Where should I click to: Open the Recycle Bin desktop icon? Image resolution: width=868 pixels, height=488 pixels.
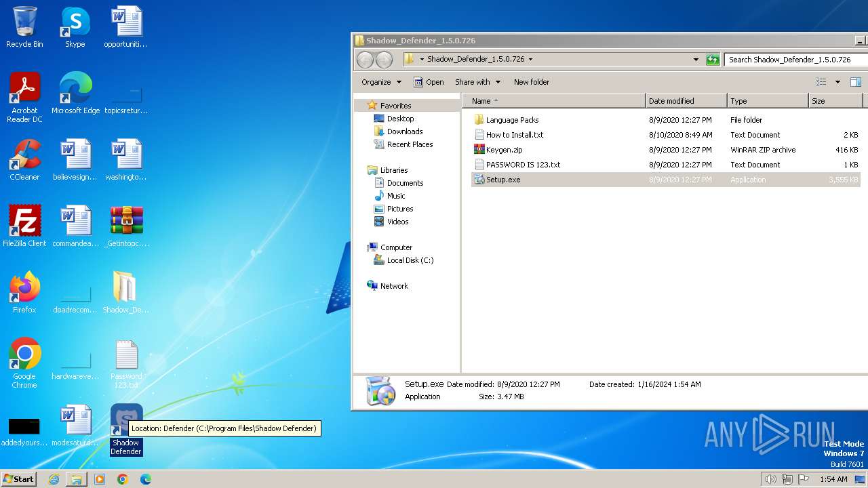(x=24, y=27)
